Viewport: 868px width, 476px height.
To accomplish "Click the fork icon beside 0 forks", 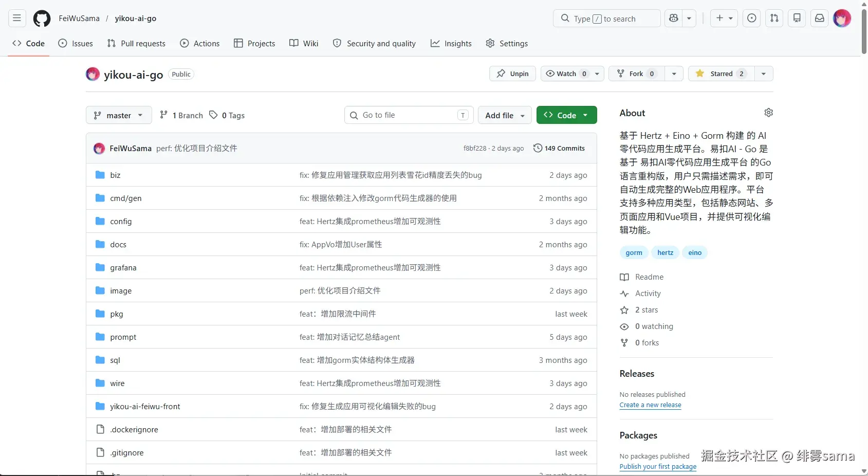I will pyautogui.click(x=624, y=343).
